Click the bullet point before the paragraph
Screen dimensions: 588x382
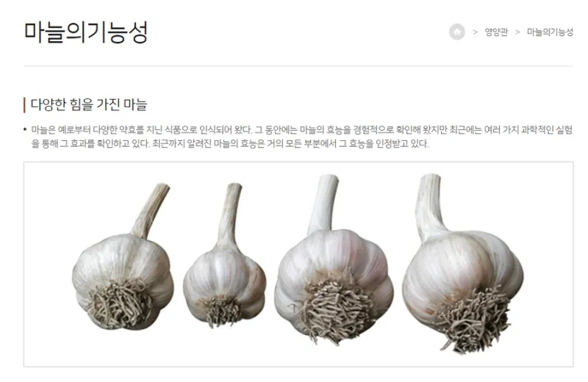[x=25, y=130]
